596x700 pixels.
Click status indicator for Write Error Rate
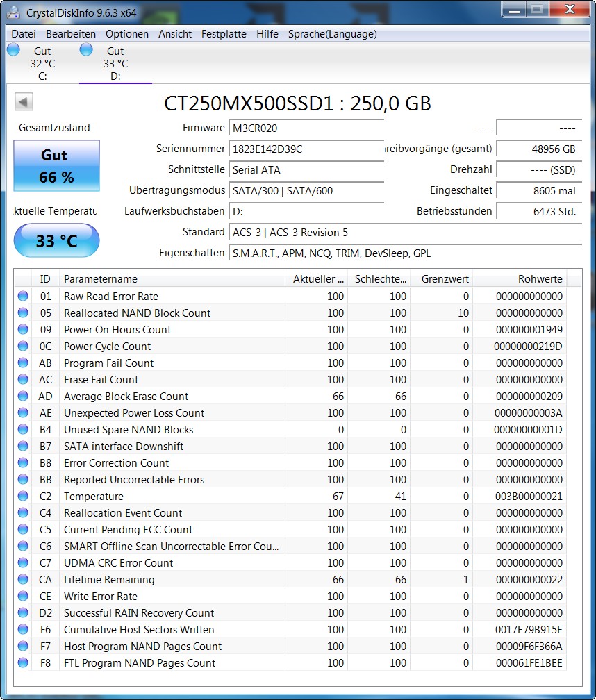[x=22, y=596]
